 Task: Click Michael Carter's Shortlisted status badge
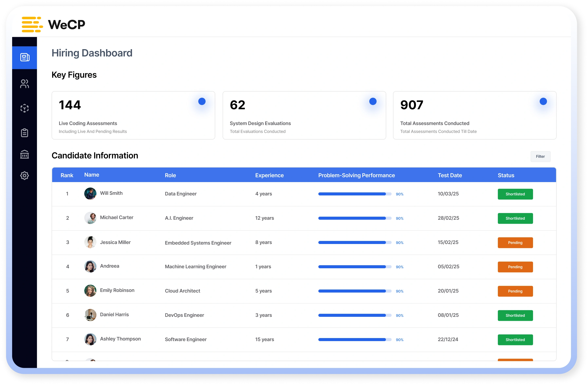(515, 218)
